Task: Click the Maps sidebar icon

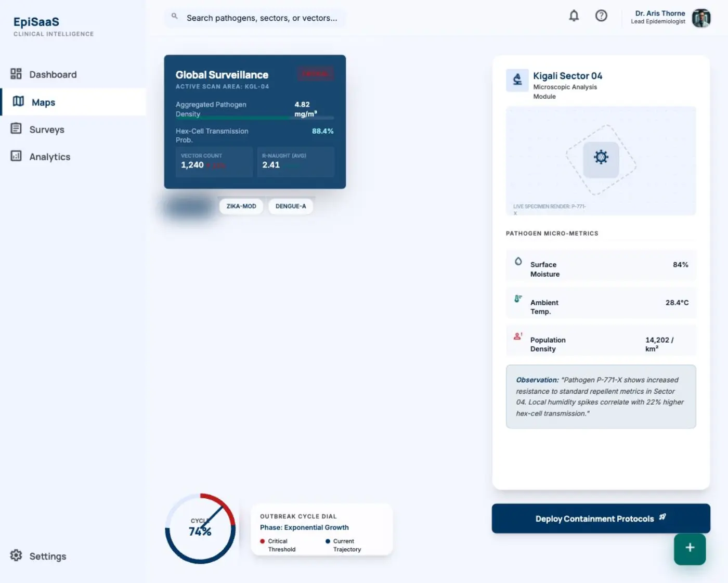Action: (x=18, y=101)
